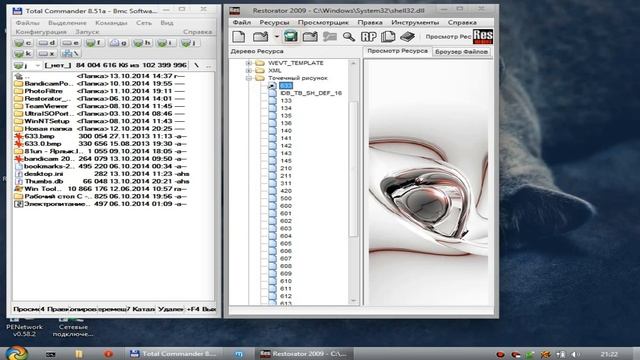640x360 pixels.
Task: Select bitmap resource 210
Action: click(x=286, y=168)
